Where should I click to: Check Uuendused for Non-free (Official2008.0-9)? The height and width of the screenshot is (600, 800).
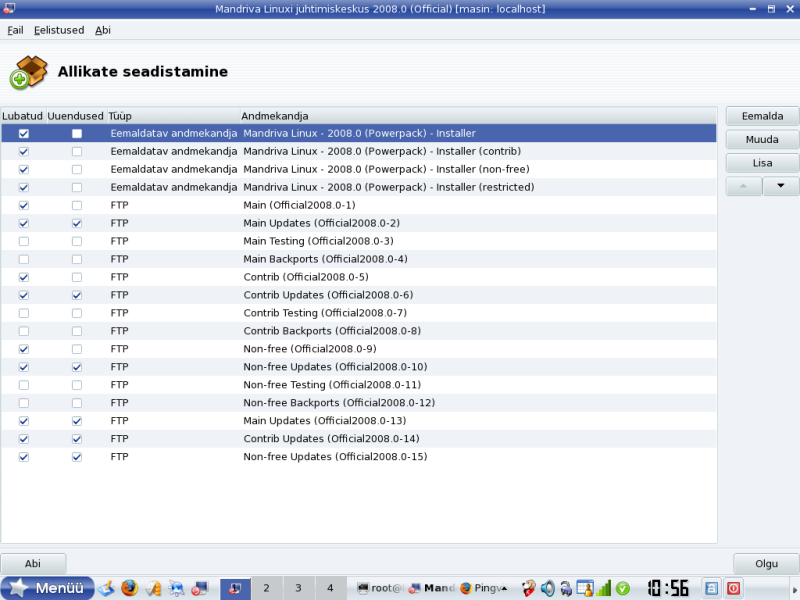[77, 349]
